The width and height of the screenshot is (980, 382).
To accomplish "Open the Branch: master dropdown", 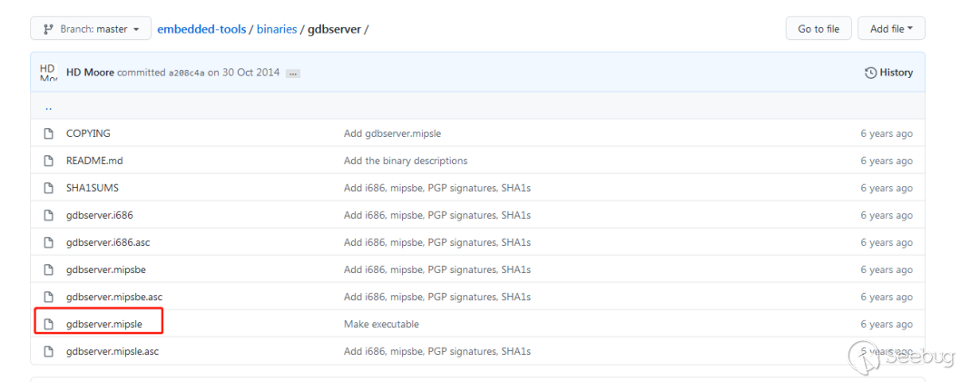I will (90, 29).
